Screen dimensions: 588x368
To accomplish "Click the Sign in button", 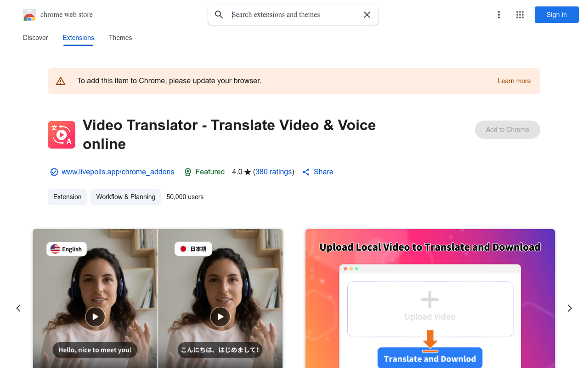I will (x=557, y=15).
